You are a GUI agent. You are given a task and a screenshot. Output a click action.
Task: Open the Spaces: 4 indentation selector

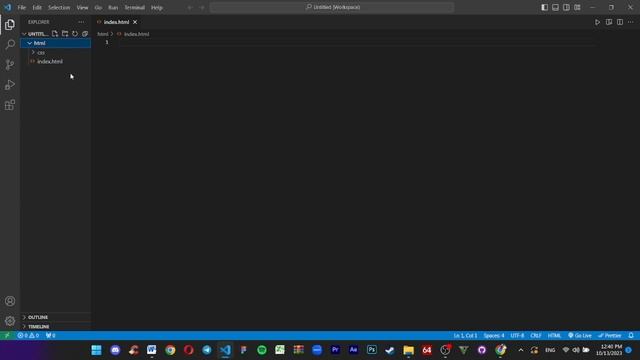click(494, 336)
